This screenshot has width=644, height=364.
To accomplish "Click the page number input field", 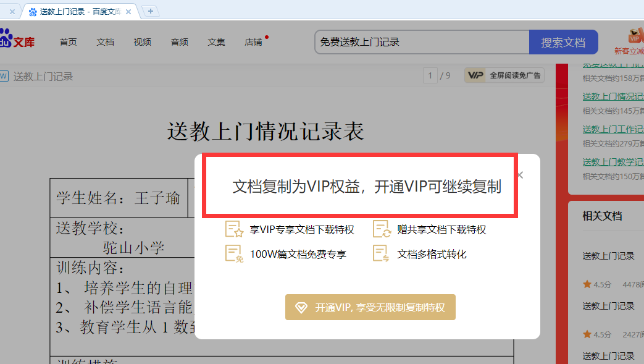I will pyautogui.click(x=430, y=75).
